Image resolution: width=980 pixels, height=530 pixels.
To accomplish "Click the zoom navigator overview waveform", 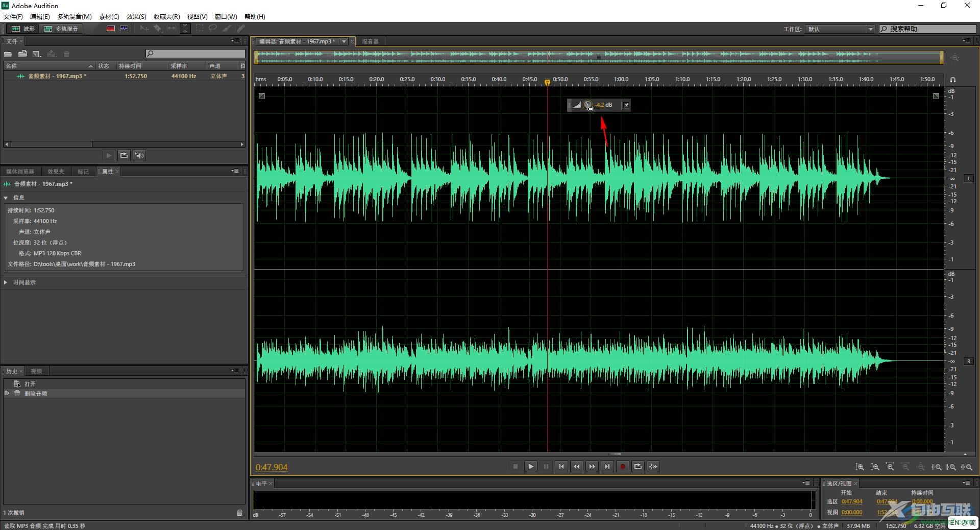I will 599,57.
